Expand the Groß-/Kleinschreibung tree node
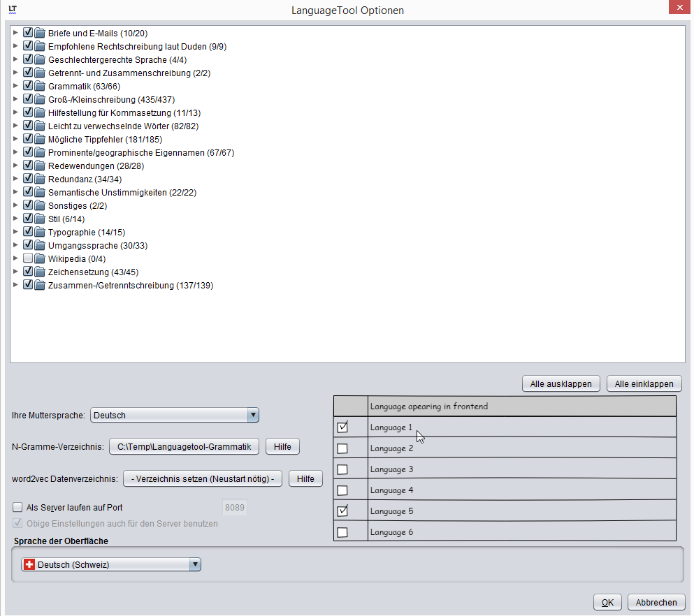 [x=15, y=98]
